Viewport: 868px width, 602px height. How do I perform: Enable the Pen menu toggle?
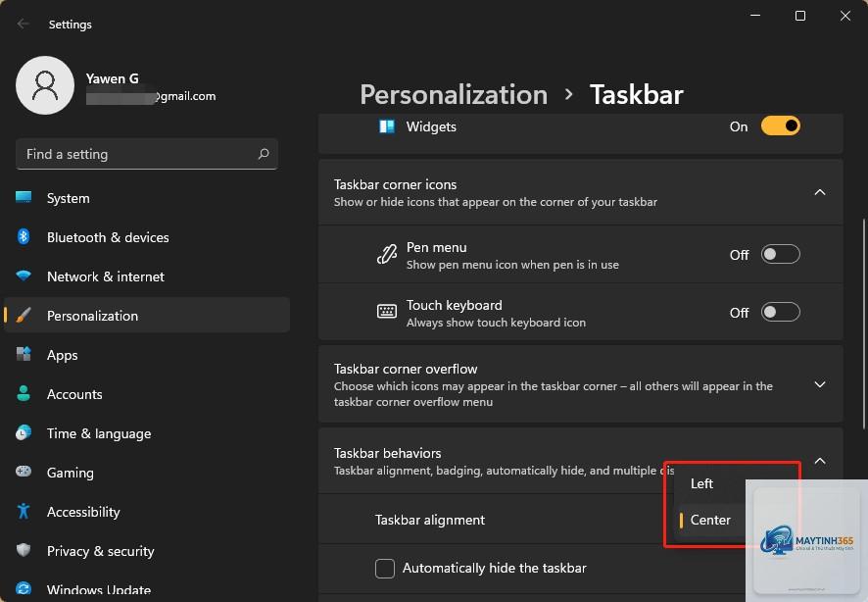tap(781, 254)
